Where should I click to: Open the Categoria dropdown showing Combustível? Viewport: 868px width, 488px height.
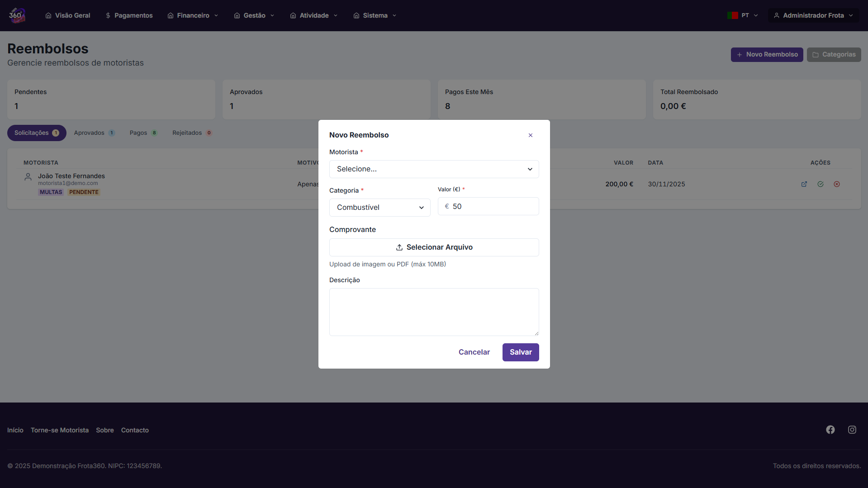[379, 208]
